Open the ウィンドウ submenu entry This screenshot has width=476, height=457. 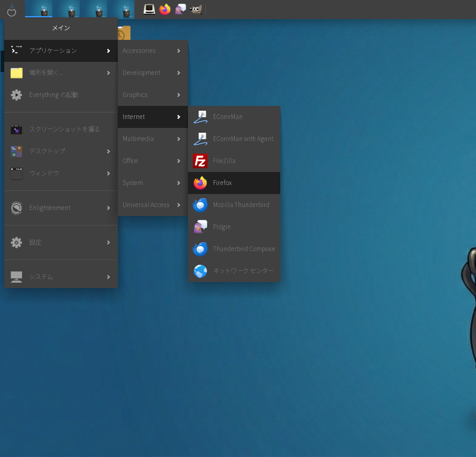pos(61,173)
